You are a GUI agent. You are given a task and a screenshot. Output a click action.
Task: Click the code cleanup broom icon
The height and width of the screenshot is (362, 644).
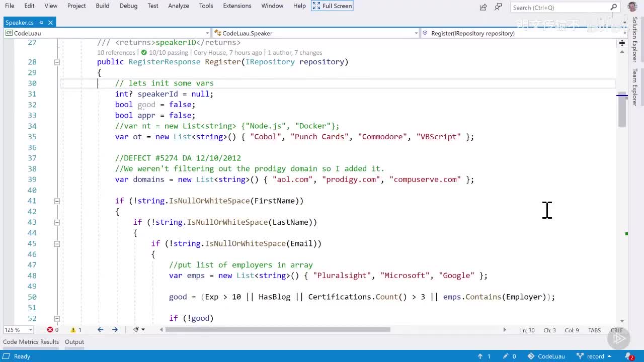[x=136, y=330]
